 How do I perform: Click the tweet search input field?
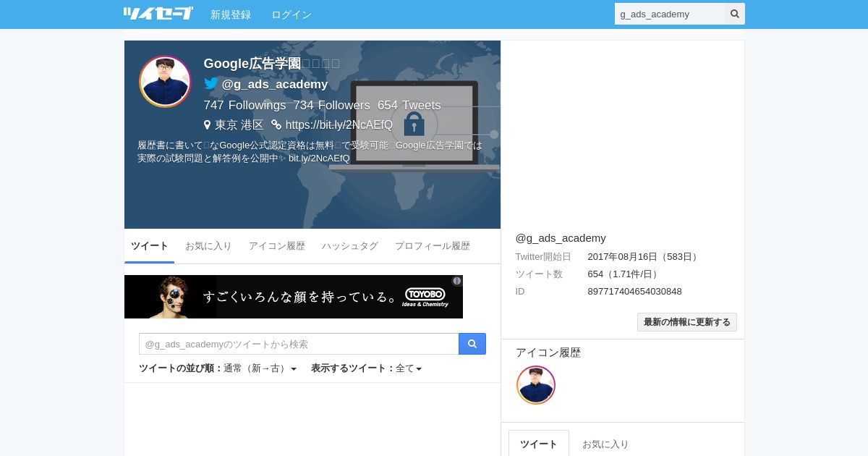click(299, 344)
